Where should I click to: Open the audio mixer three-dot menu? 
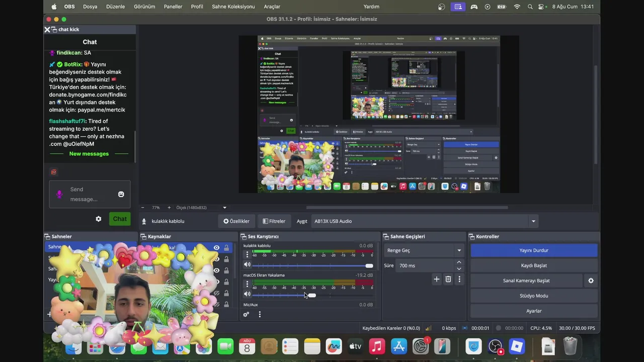[260, 314]
